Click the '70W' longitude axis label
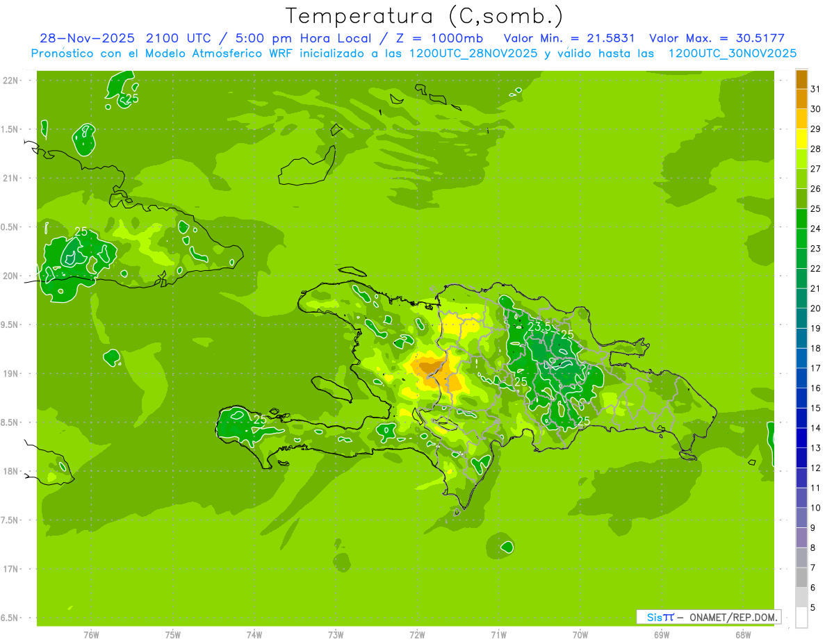The image size is (834, 644). click(580, 635)
